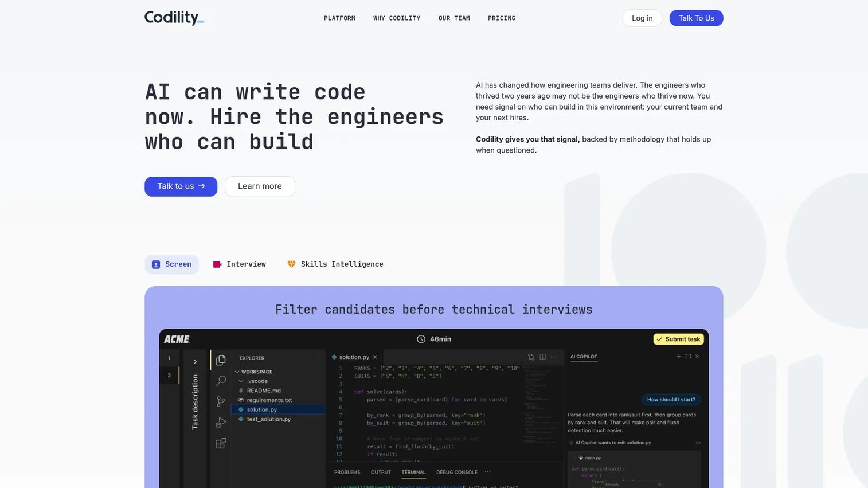Maximize the AI Copilot panel with bracket icon
The image size is (868, 488).
pos(688,356)
